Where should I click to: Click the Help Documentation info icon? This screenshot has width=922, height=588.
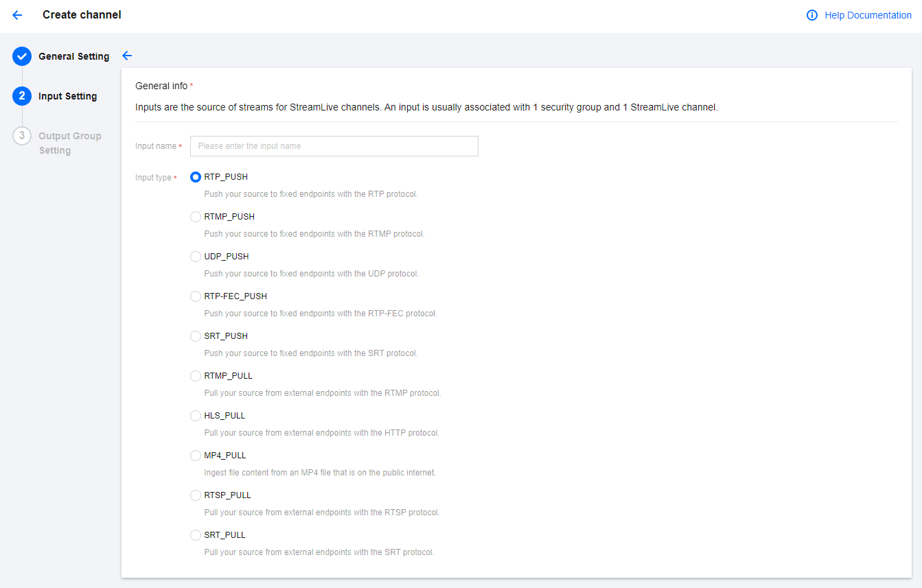pos(812,15)
